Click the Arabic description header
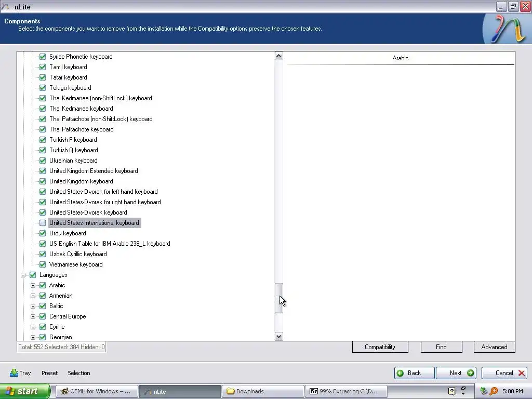 tap(401, 58)
